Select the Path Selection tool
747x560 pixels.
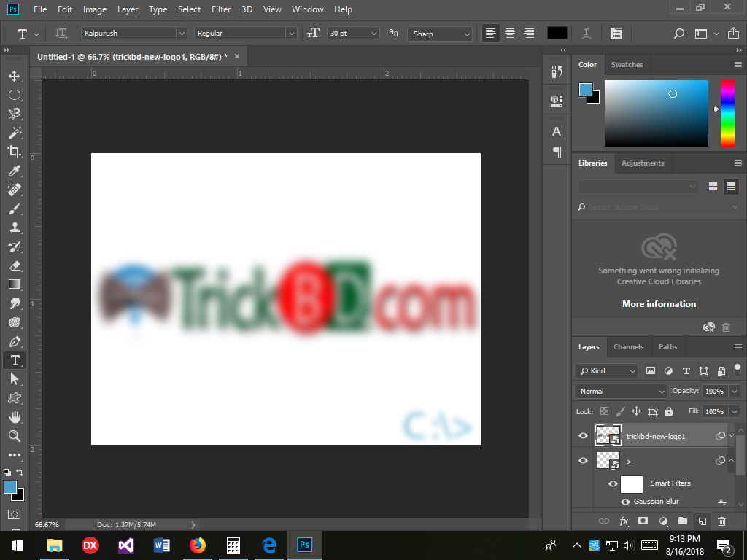click(x=15, y=379)
